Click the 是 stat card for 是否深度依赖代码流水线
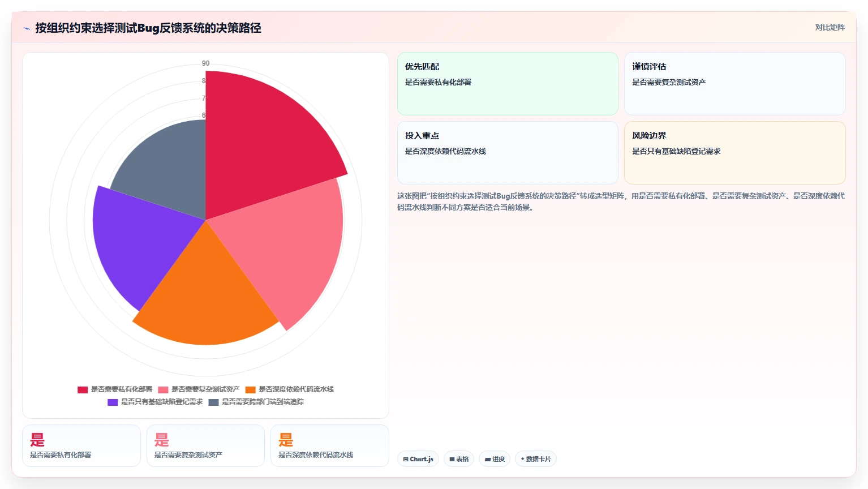 [x=330, y=446]
